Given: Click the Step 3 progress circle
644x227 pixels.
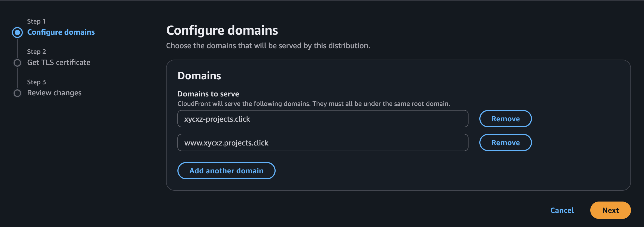Looking at the screenshot, I should (x=17, y=93).
